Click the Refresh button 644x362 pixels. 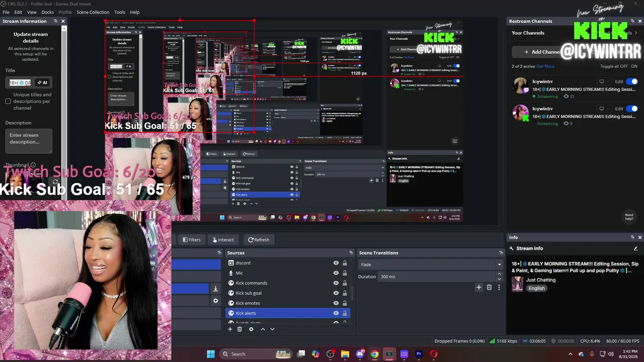pos(259,240)
